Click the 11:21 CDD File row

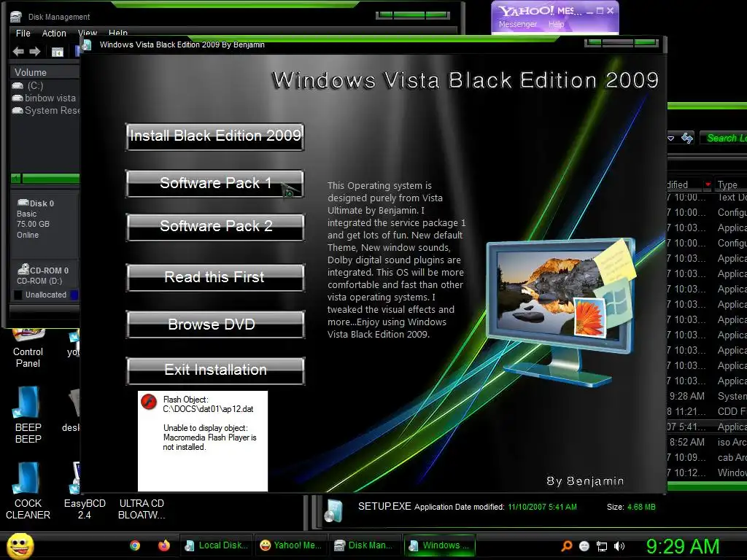[x=707, y=411]
